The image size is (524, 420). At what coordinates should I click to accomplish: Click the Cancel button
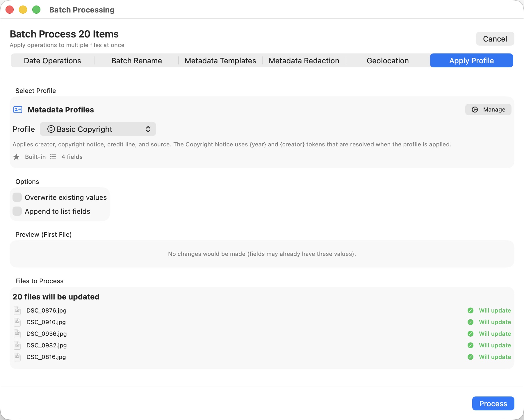click(495, 39)
